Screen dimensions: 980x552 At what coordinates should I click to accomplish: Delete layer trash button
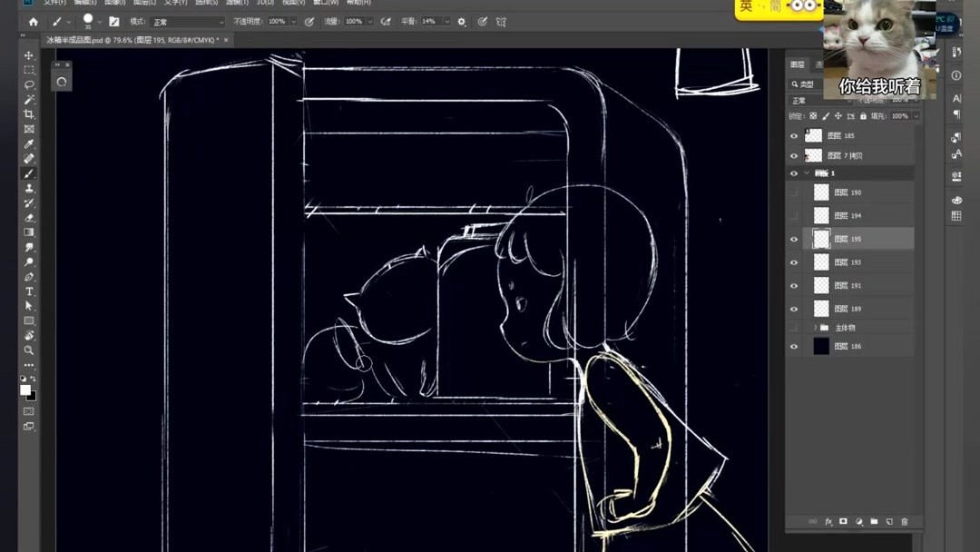tap(904, 521)
